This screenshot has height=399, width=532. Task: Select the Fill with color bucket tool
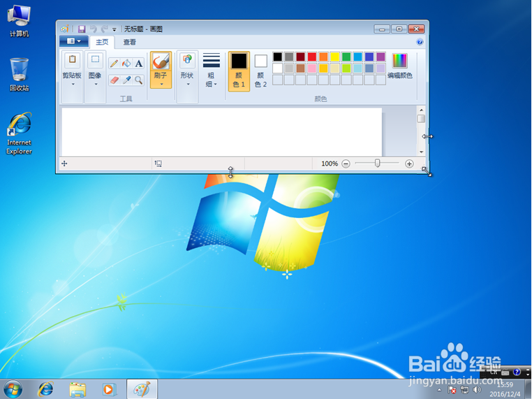point(126,63)
